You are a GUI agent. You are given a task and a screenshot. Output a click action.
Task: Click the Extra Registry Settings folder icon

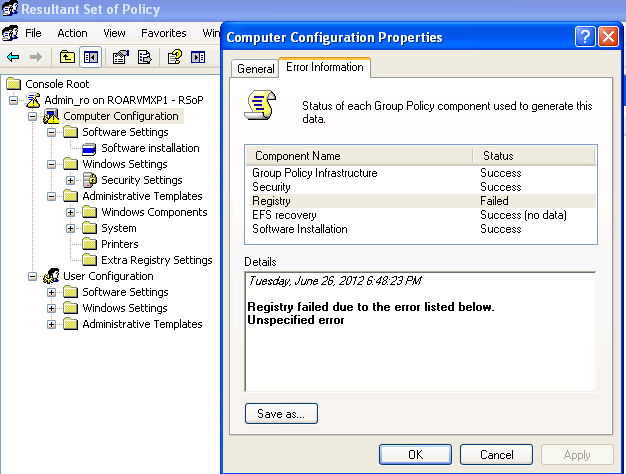[x=89, y=260]
